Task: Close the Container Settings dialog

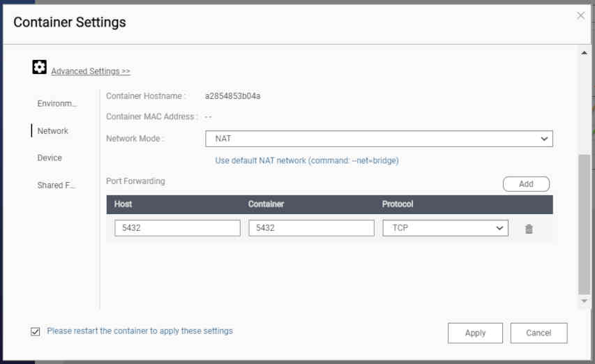Action: click(x=580, y=15)
